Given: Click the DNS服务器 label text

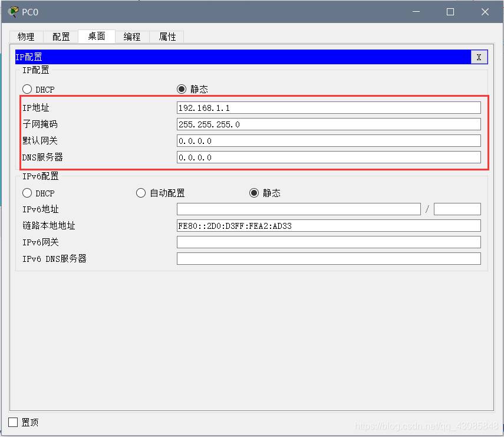Looking at the screenshot, I should [43, 157].
